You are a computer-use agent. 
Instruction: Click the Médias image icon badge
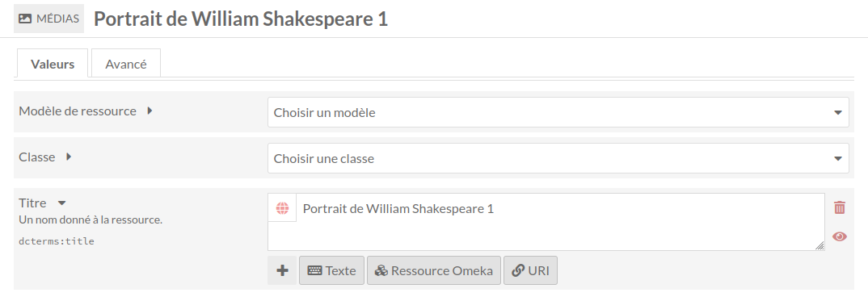48,19
